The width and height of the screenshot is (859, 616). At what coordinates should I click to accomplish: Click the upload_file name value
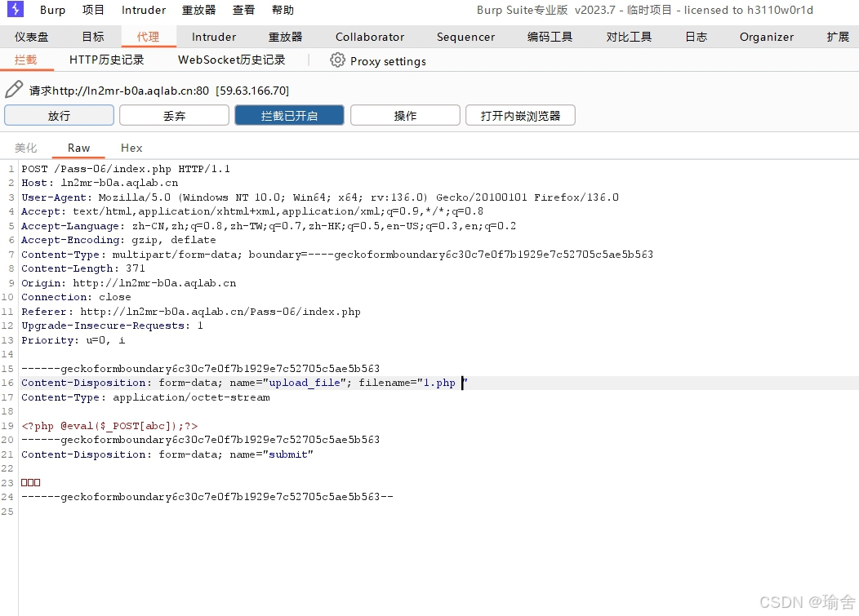click(305, 383)
